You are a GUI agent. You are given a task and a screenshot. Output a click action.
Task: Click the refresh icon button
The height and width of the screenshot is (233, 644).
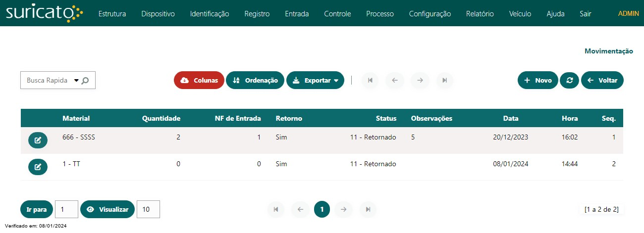click(569, 80)
